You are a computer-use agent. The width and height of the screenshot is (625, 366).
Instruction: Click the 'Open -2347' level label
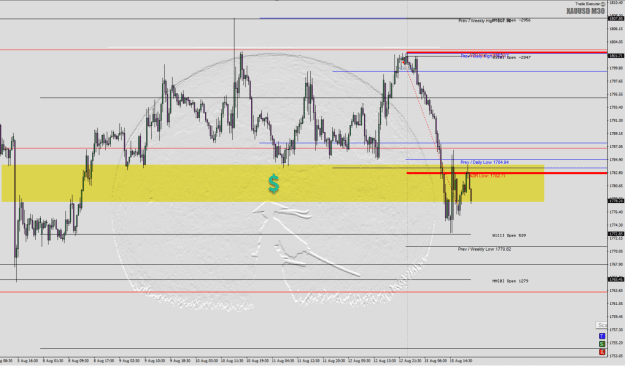512,57
